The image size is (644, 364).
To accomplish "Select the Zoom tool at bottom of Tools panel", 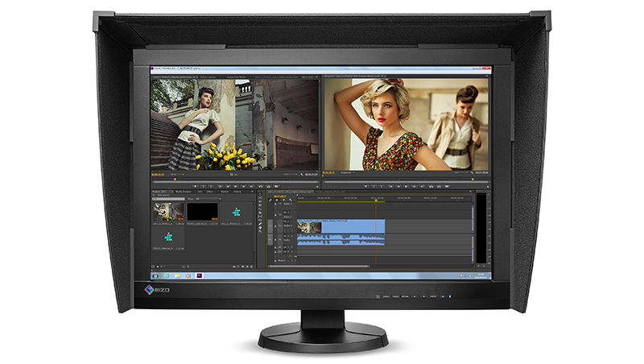I will click(260, 231).
